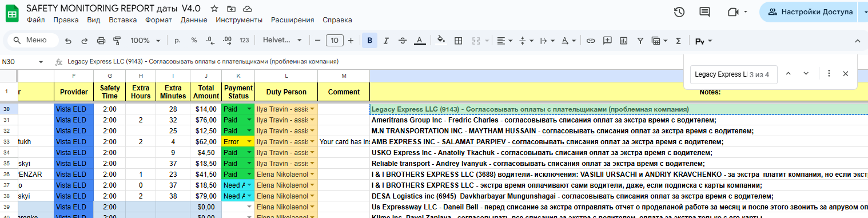The image size is (868, 218).
Task: Toggle bold formatting
Action: coord(369,41)
